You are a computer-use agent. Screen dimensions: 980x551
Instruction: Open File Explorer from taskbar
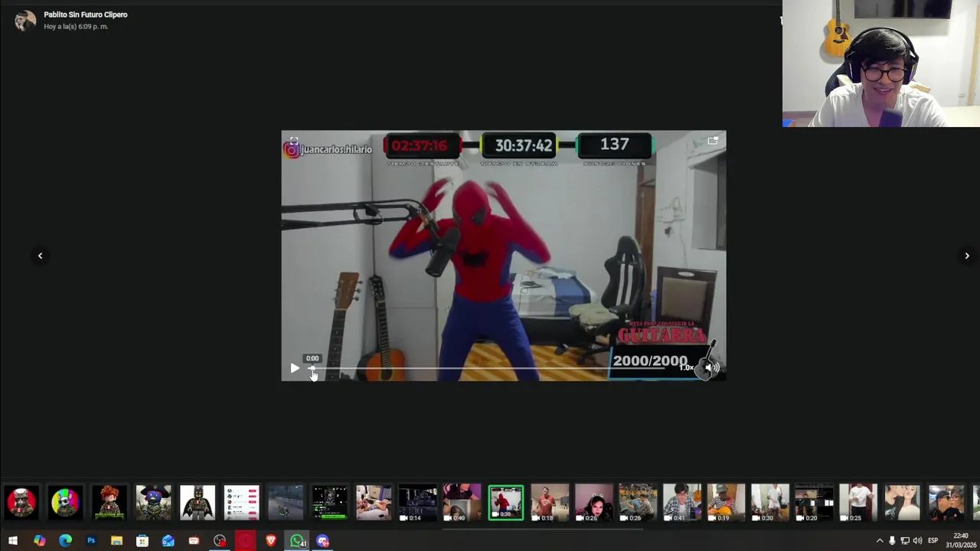116,541
